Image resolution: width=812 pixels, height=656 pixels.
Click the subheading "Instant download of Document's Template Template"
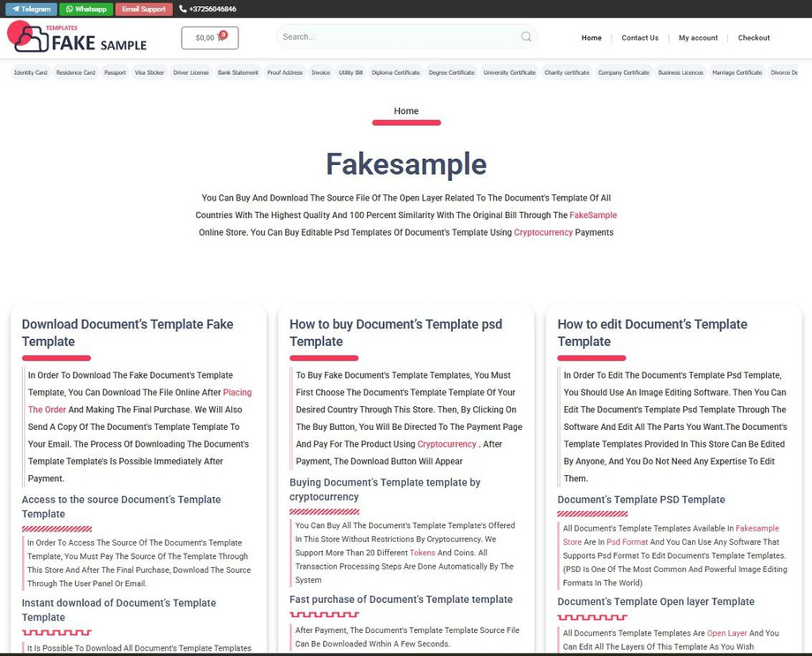(118, 610)
